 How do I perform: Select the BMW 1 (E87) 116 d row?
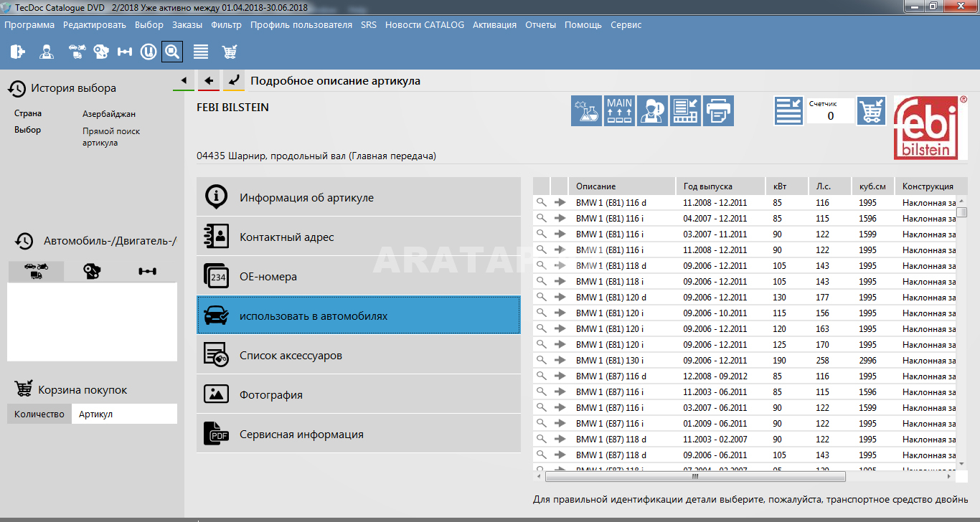(x=745, y=376)
